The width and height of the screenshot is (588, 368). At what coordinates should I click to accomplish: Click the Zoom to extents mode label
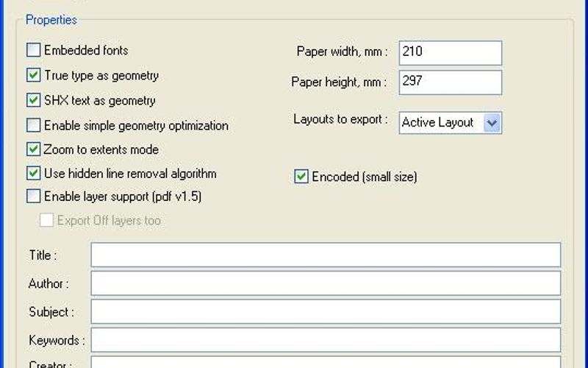click(101, 149)
